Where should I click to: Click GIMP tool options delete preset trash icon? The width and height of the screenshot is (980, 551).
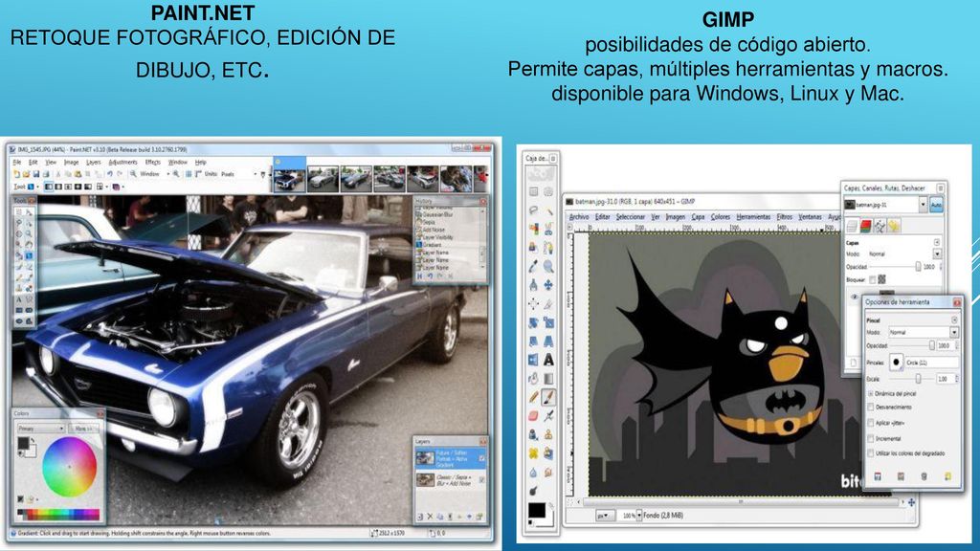[924, 476]
